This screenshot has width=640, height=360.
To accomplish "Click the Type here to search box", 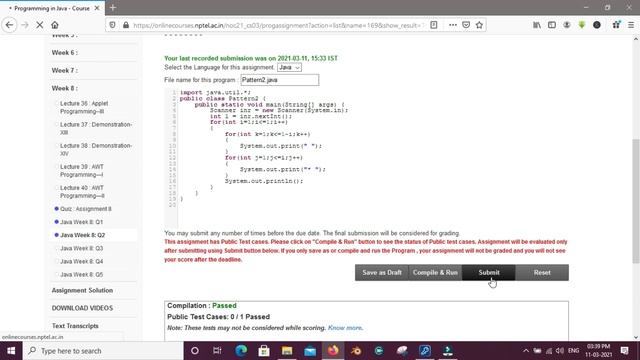I will 103,351.
